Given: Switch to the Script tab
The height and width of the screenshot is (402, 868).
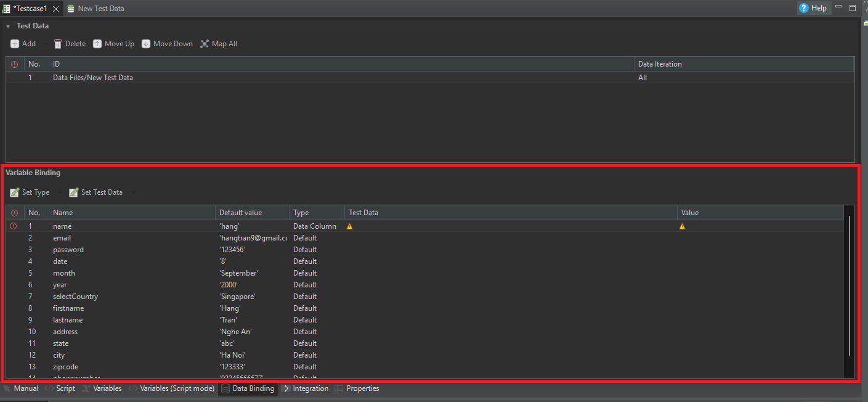Looking at the screenshot, I should tap(65, 388).
